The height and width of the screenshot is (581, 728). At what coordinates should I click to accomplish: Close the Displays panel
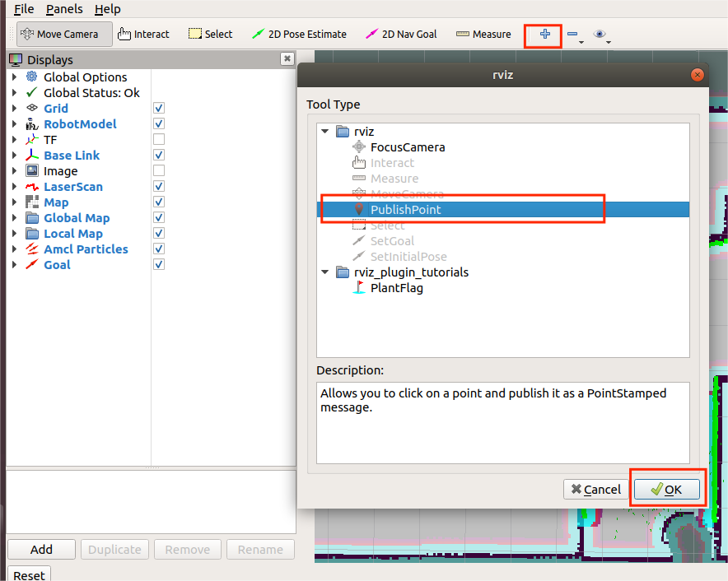pos(287,59)
